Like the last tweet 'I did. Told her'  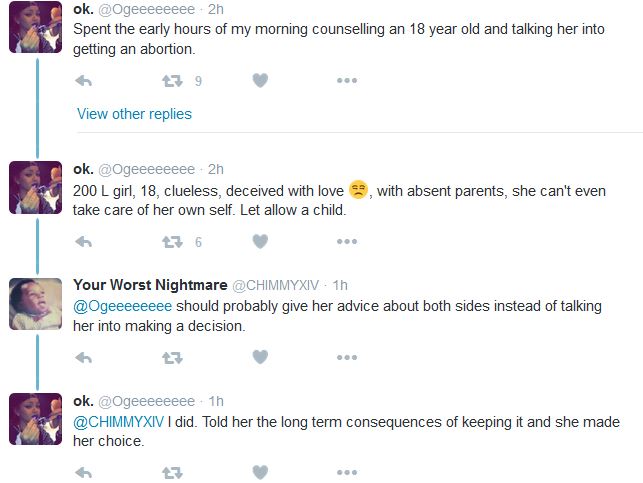(x=260, y=472)
